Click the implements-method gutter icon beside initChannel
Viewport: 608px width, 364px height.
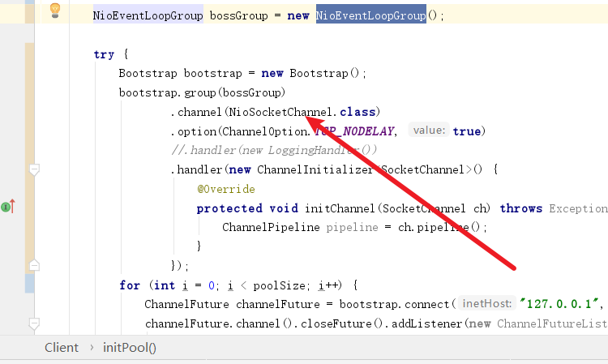pyautogui.click(x=8, y=208)
